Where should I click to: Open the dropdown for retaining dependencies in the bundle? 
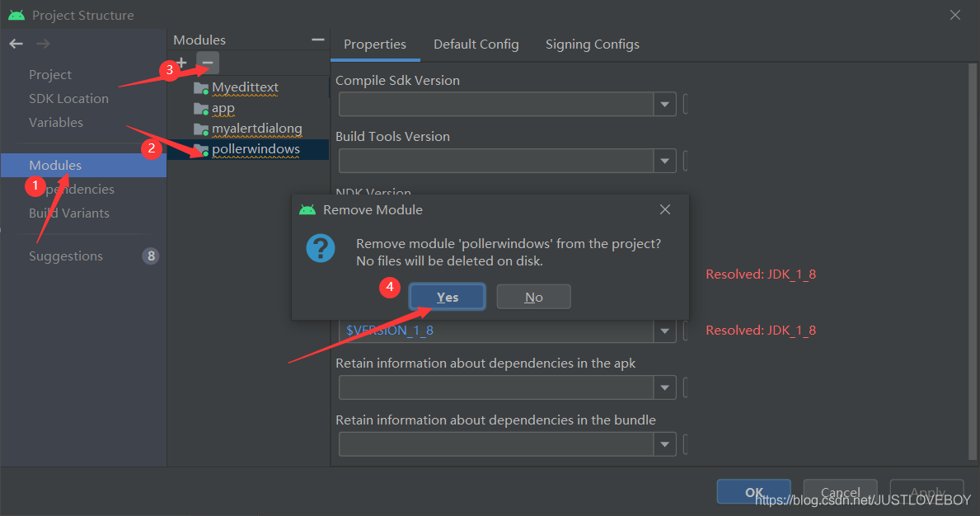click(664, 443)
